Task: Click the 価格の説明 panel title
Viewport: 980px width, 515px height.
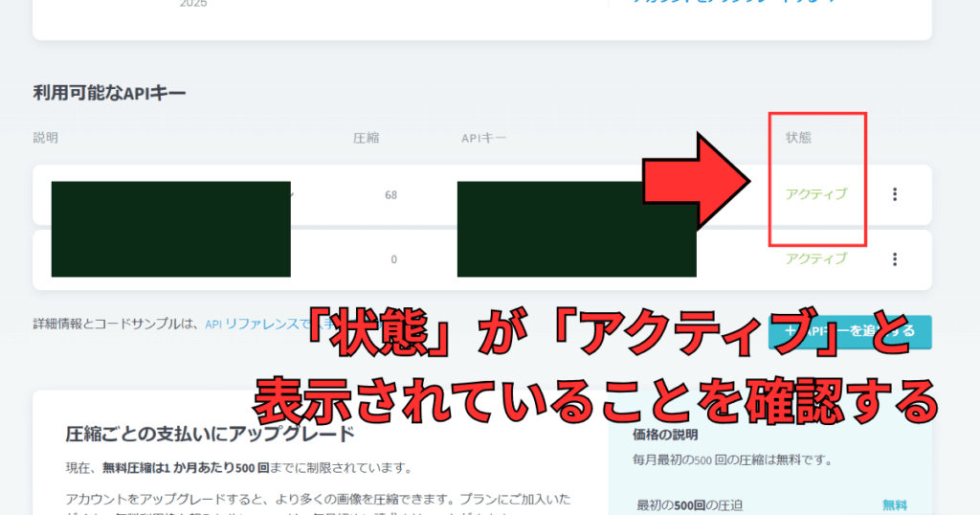Action: 666,434
